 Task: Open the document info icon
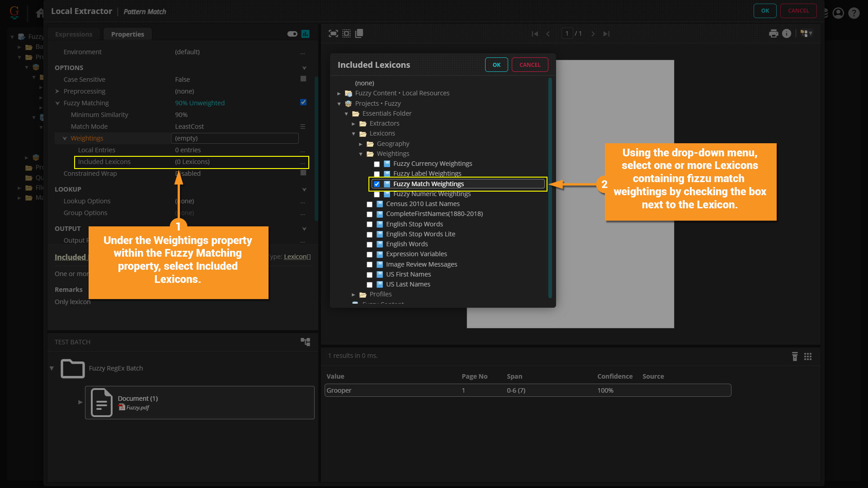(787, 33)
